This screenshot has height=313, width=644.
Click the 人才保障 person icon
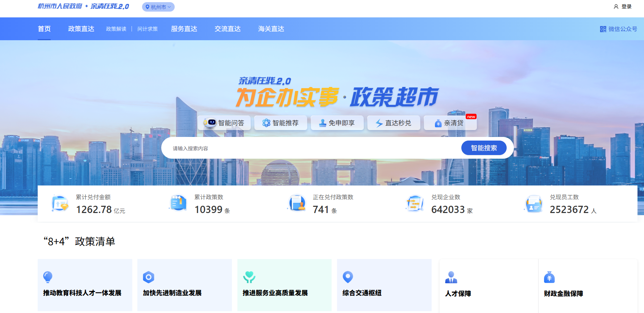[x=451, y=277]
